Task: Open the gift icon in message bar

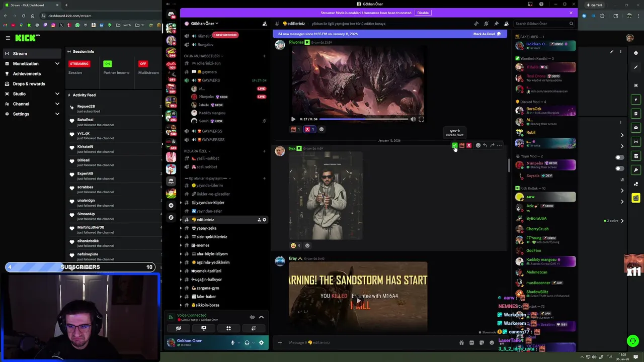Action: tap(461, 343)
